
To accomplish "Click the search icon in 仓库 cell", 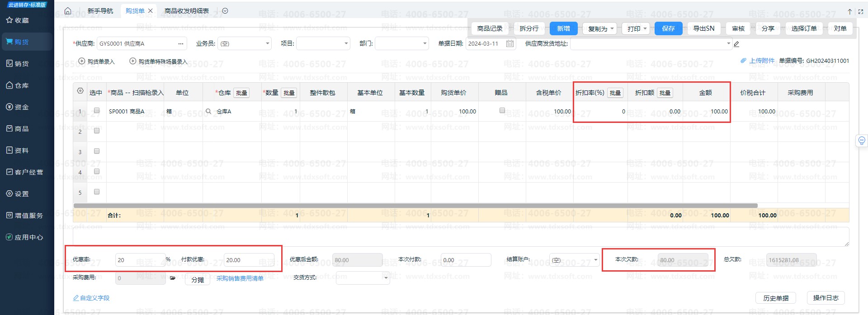I will [208, 111].
